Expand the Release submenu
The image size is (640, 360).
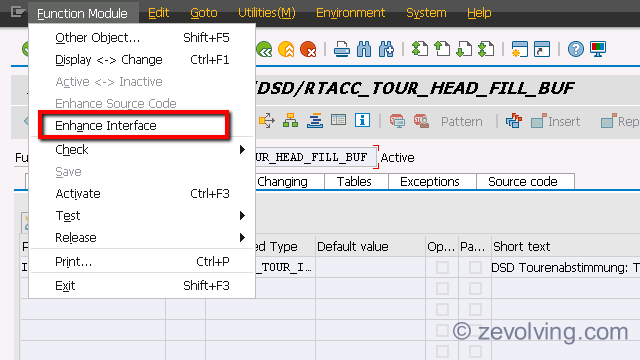click(142, 238)
